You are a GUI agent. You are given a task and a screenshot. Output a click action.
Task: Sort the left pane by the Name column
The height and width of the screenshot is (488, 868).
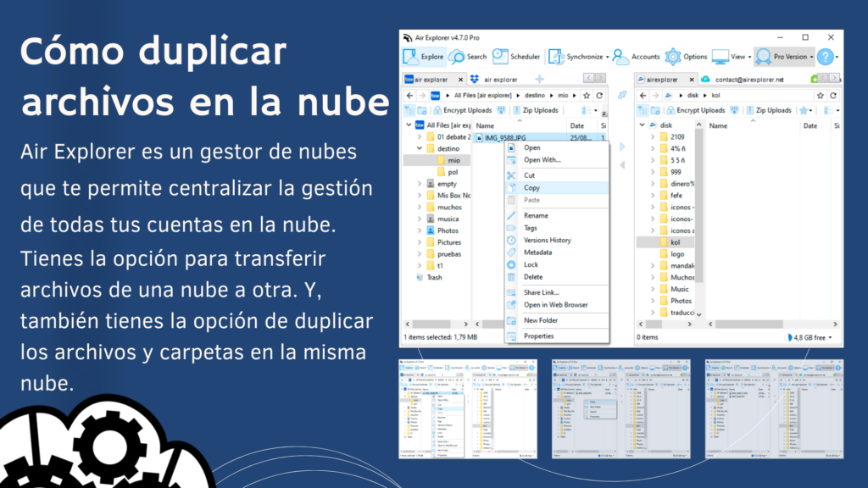pyautogui.click(x=520, y=125)
